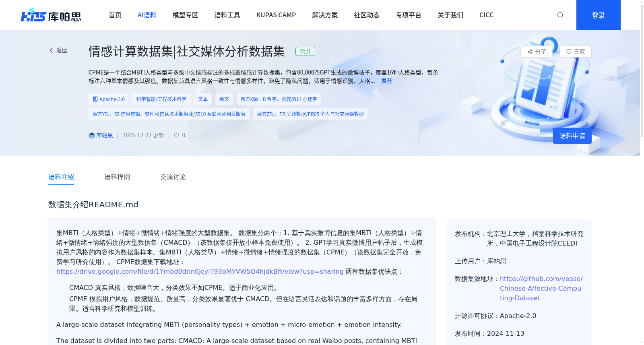The width and height of the screenshot is (644, 345).
Task: Open the Google Drive CPME download link
Action: pyautogui.click(x=200, y=272)
